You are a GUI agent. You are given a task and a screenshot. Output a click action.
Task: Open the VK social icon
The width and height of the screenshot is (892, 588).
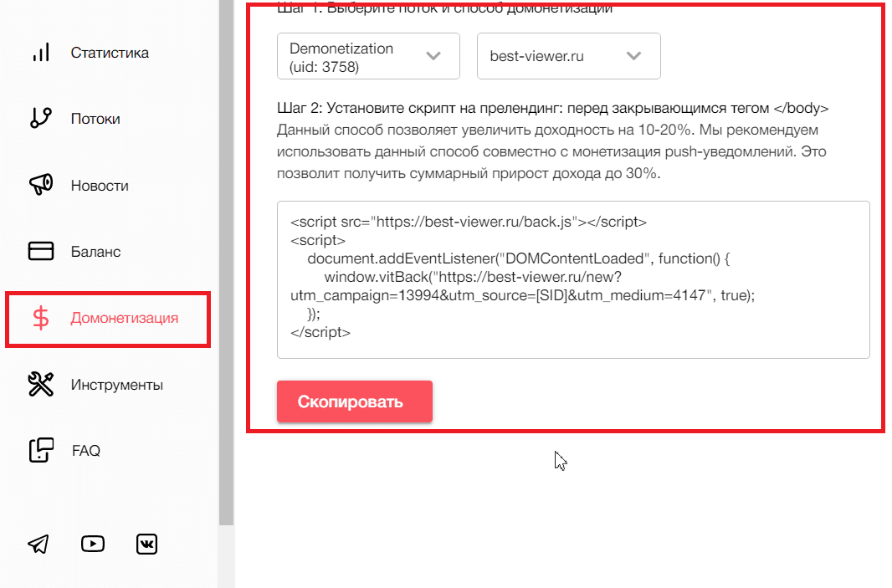(146, 545)
